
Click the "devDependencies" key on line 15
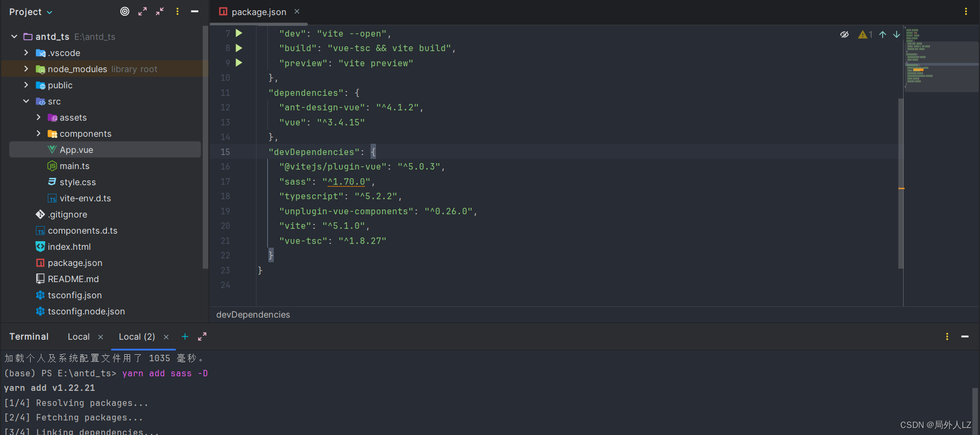click(314, 152)
